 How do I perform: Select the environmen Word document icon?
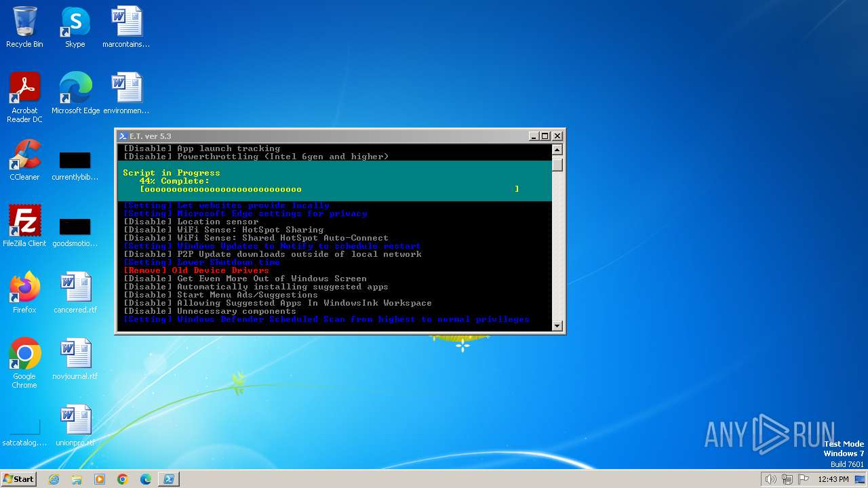pyautogui.click(x=126, y=93)
